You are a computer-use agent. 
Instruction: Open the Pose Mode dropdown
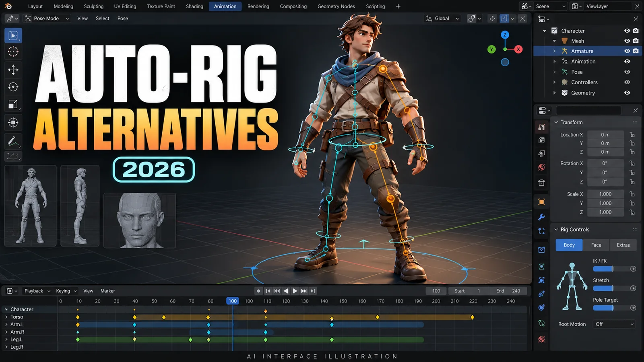(47, 19)
